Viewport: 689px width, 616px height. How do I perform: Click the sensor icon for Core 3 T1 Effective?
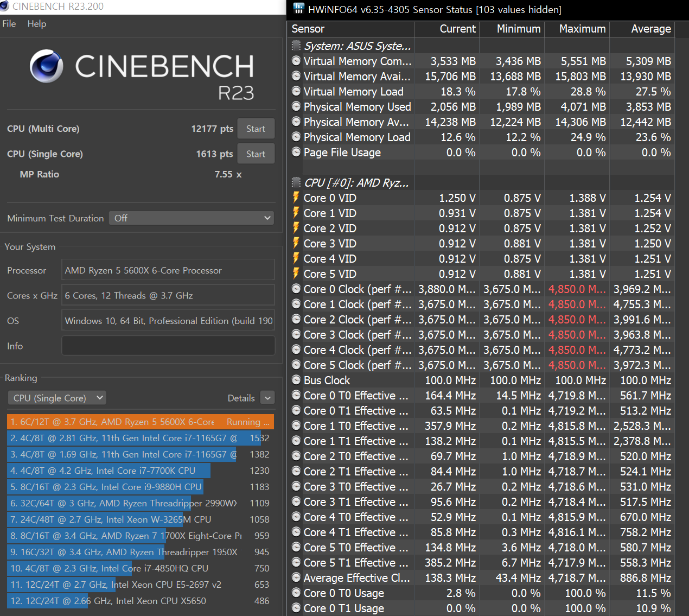(x=296, y=501)
